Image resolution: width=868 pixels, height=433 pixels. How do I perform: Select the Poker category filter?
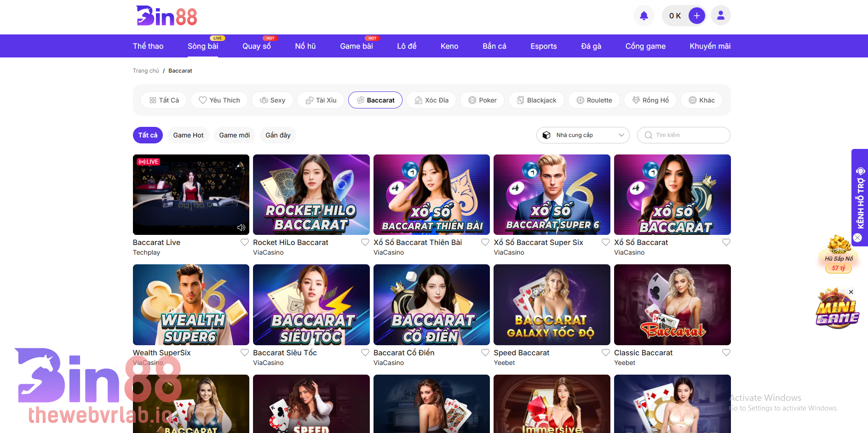[482, 100]
